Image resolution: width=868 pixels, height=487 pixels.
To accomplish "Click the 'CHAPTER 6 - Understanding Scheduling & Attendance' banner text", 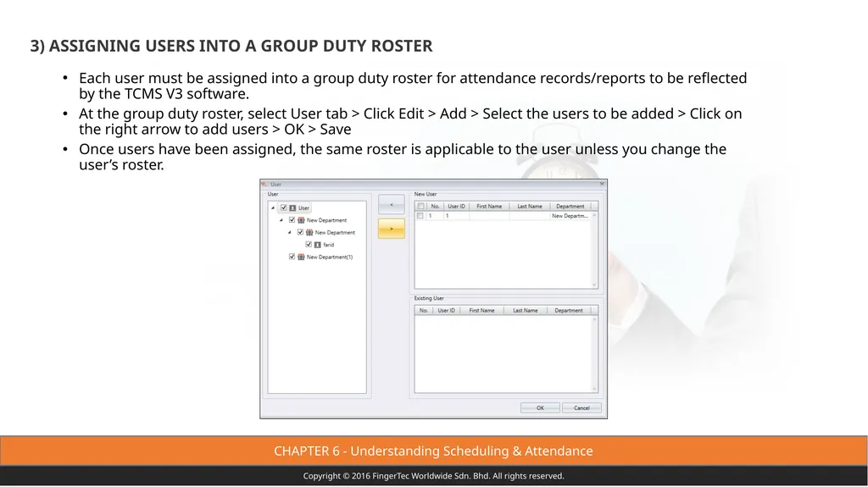I will 433,451.
